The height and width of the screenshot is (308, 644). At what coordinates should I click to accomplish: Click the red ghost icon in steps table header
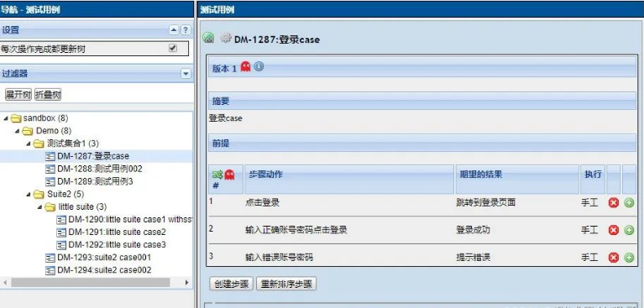[229, 175]
